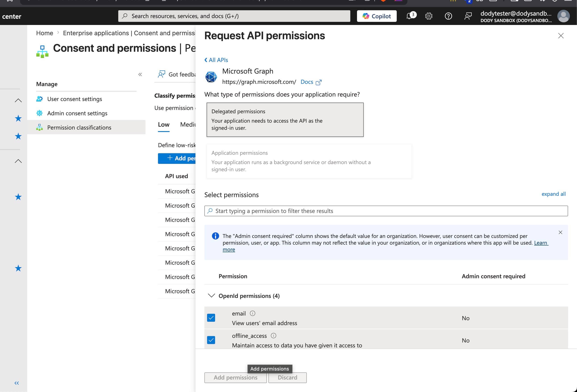Click info icon next to offline_access
This screenshot has width=577, height=392.
[273, 336]
